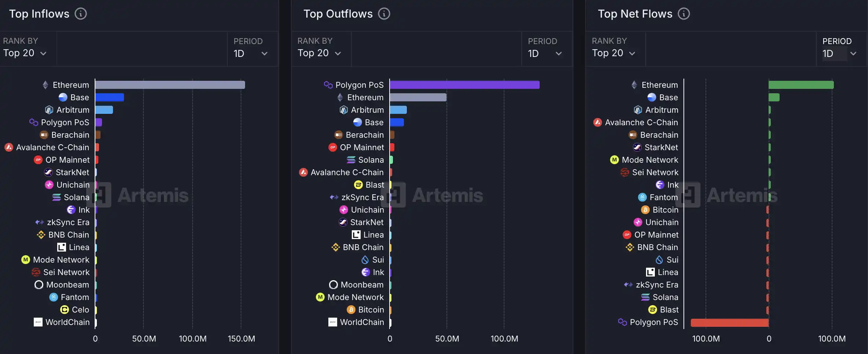Open Period 1D dropdown in Top Net Flows
This screenshot has width=868, height=354.
tap(840, 54)
